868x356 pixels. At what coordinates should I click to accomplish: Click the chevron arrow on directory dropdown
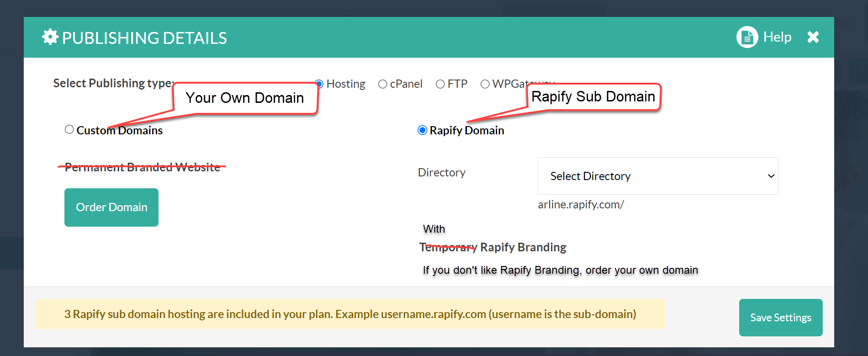tap(771, 176)
